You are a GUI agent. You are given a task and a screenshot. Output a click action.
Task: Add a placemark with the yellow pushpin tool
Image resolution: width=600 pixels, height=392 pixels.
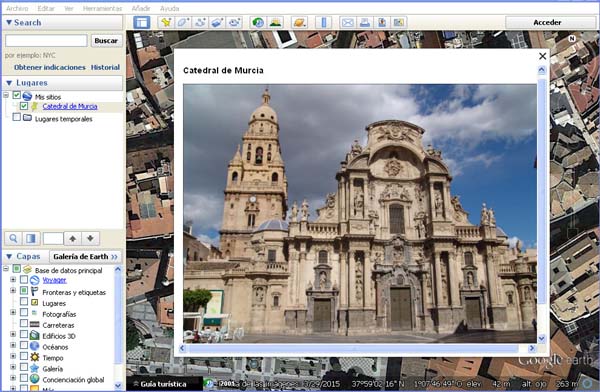166,22
